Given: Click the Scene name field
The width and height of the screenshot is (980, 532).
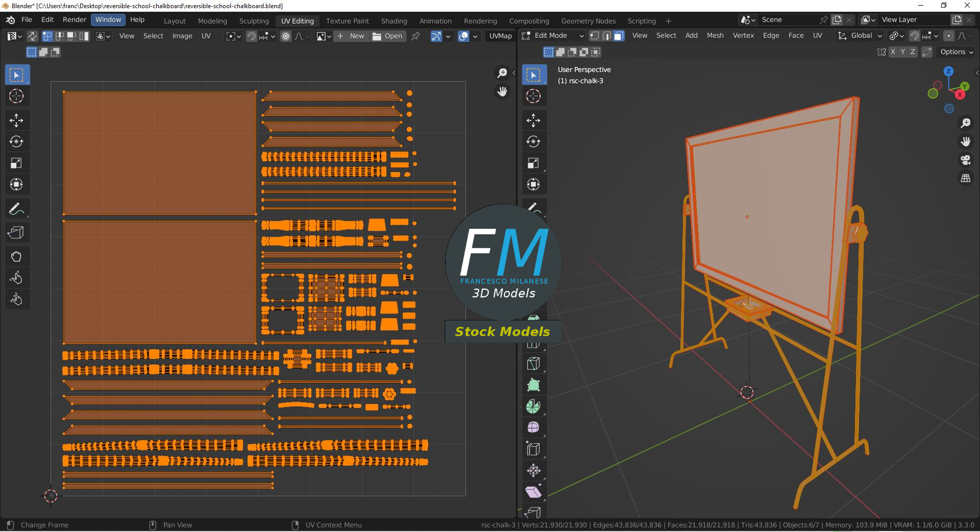Looking at the screenshot, I should pyautogui.click(x=789, y=19).
